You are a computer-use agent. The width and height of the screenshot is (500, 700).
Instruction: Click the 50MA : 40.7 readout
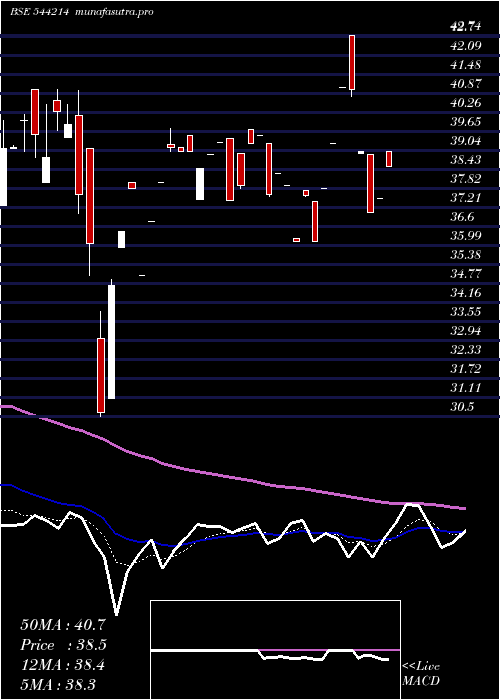tap(62, 625)
